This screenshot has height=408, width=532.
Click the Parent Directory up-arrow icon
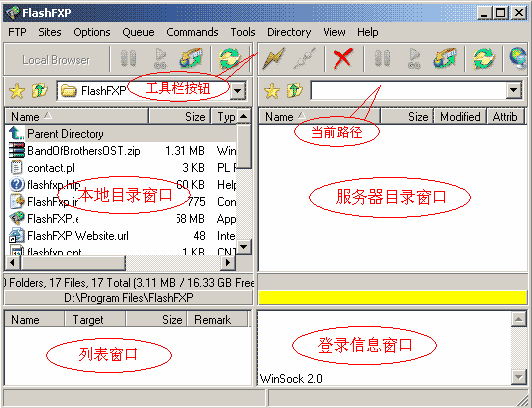coord(16,133)
